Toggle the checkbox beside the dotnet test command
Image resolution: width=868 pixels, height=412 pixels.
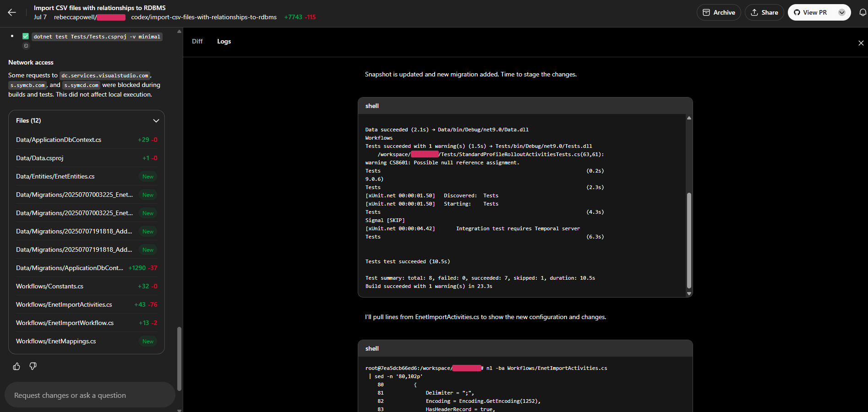pyautogui.click(x=26, y=36)
